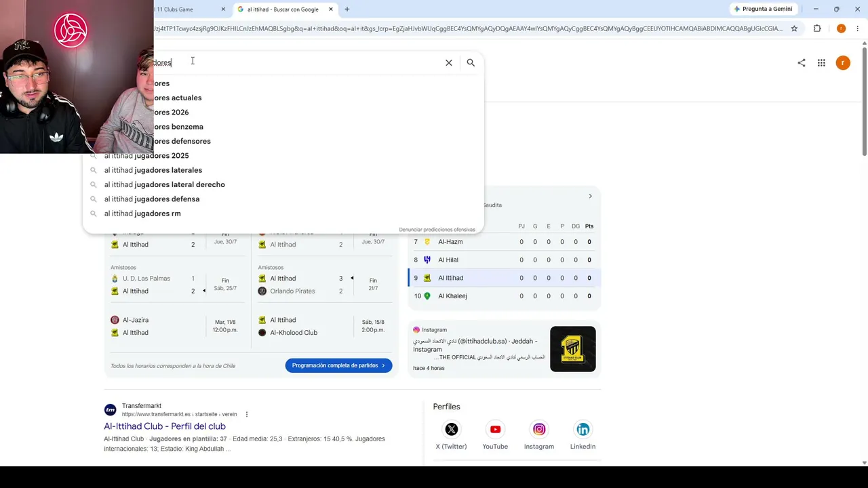Open the Chrome extensions puzzle icon
The height and width of the screenshot is (488, 868).
817,28
